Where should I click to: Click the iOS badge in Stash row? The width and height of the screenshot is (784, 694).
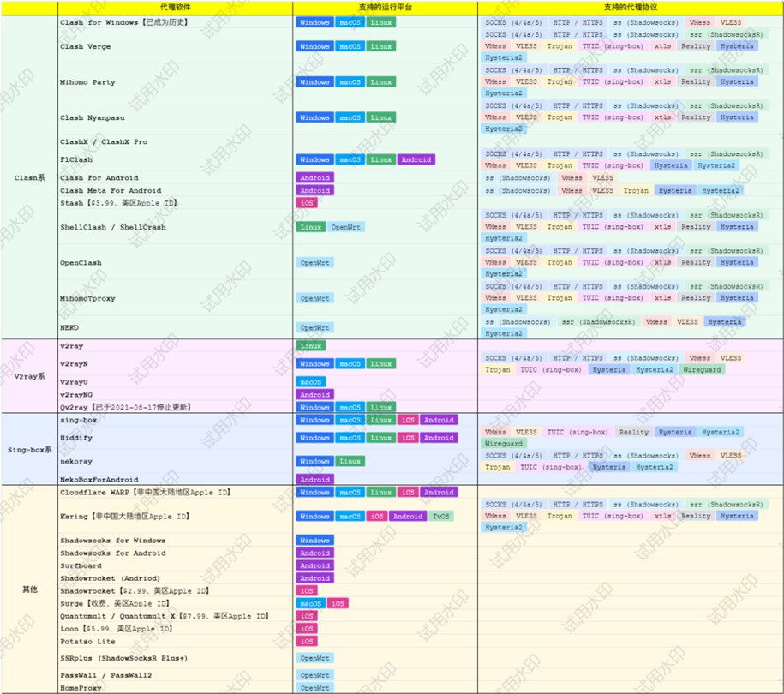point(306,203)
